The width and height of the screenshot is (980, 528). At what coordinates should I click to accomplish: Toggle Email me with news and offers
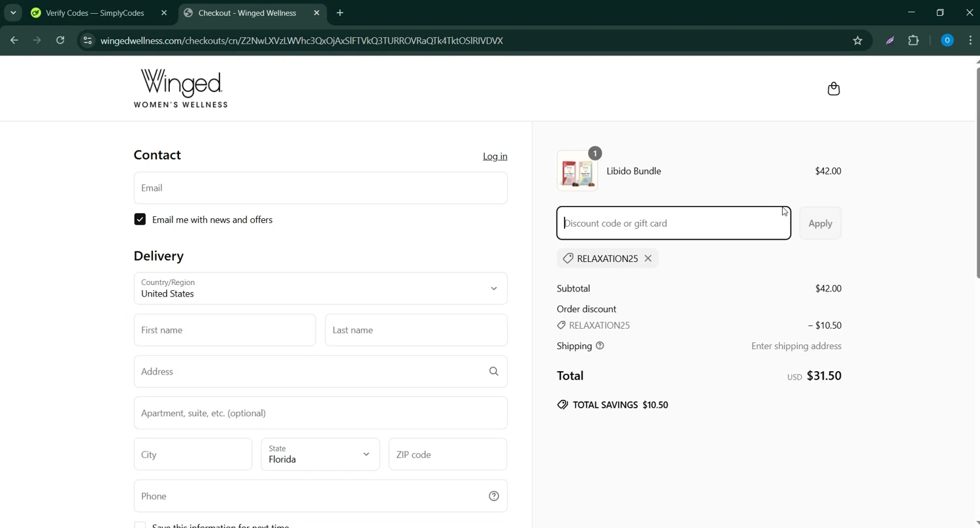(140, 220)
